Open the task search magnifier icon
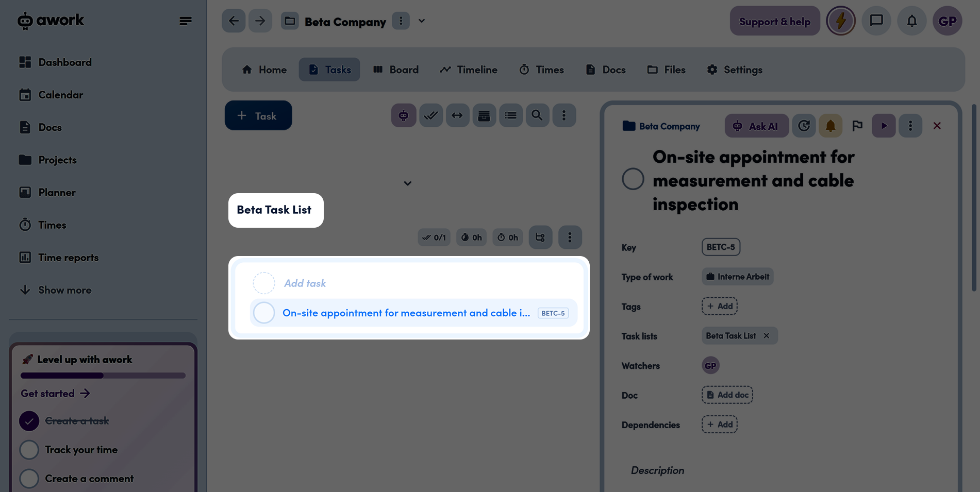Screen dimensions: 980x492 tap(537, 115)
